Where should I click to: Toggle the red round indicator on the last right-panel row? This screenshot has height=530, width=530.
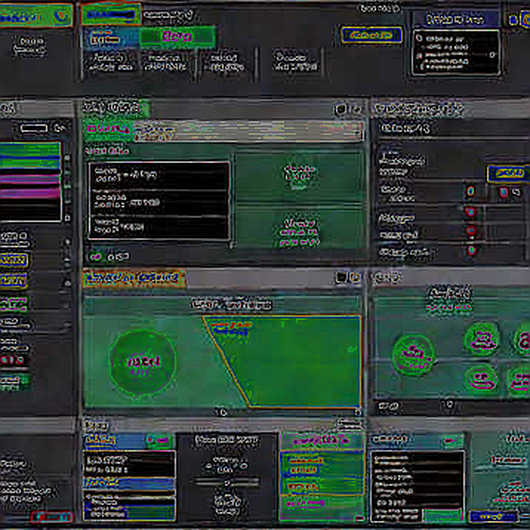[472, 251]
